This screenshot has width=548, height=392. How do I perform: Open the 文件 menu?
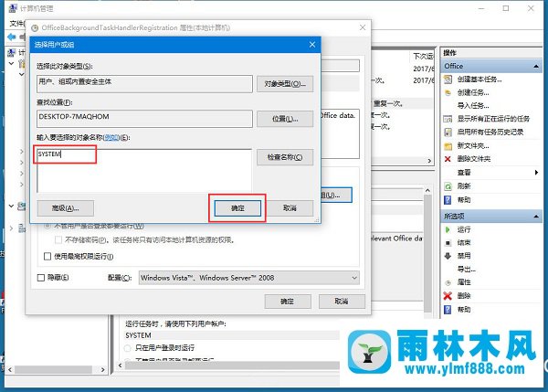click(16, 24)
